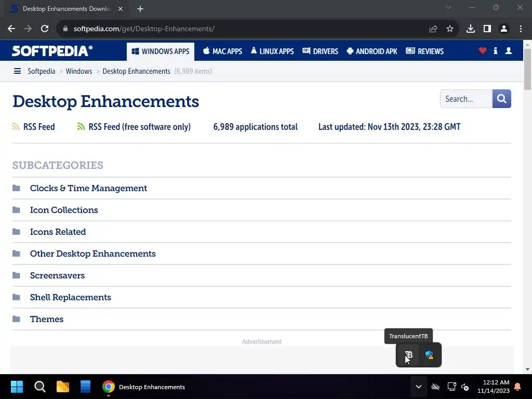Click the browser address bar URL

tap(144, 29)
